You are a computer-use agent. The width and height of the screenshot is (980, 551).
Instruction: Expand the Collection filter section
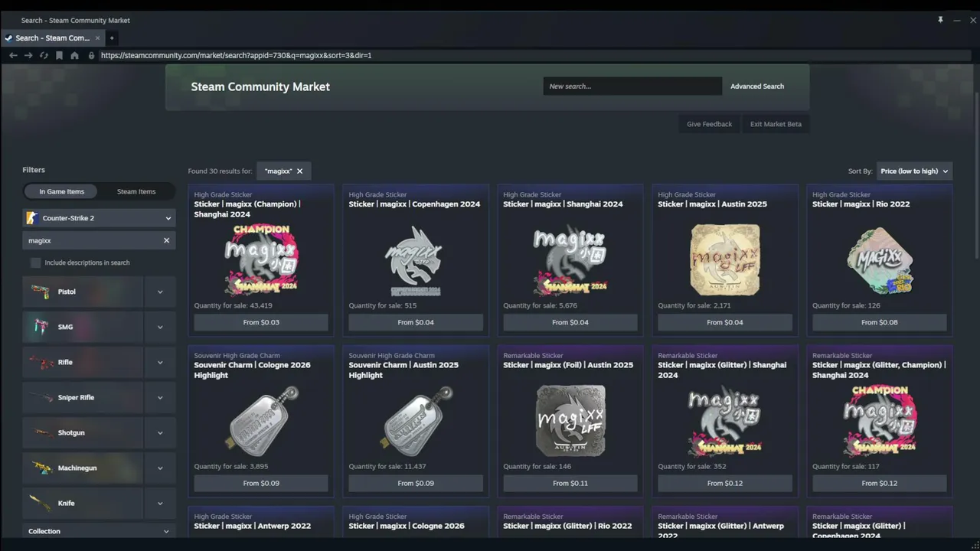pyautogui.click(x=100, y=531)
